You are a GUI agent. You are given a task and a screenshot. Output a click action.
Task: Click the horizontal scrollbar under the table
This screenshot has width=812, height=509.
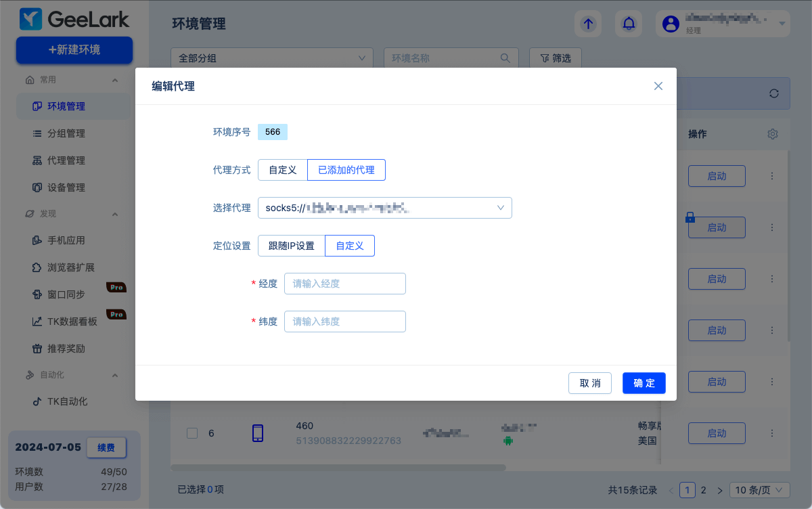point(338,468)
